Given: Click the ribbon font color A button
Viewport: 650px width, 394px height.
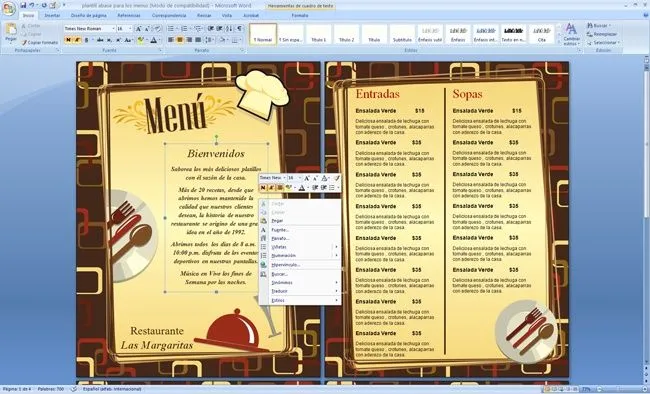Looking at the screenshot, I should coord(154,40).
